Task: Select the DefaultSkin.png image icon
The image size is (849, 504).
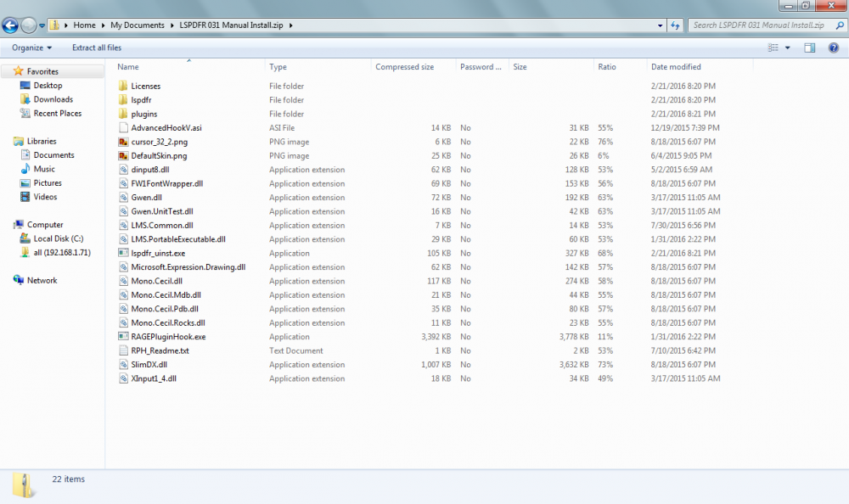Action: (123, 156)
